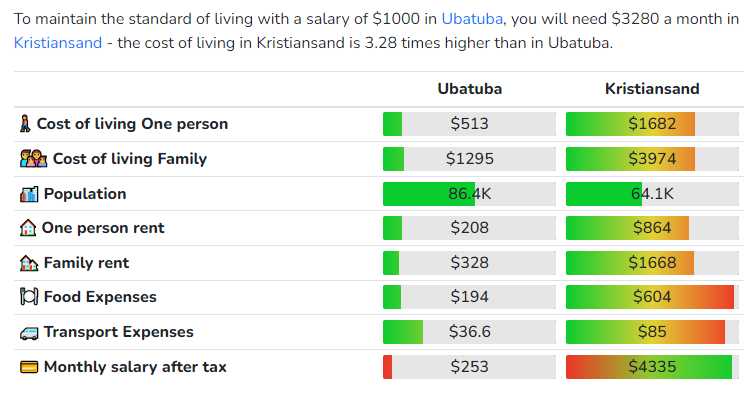
Task: Click the city buildings Population icon
Action: click(29, 194)
